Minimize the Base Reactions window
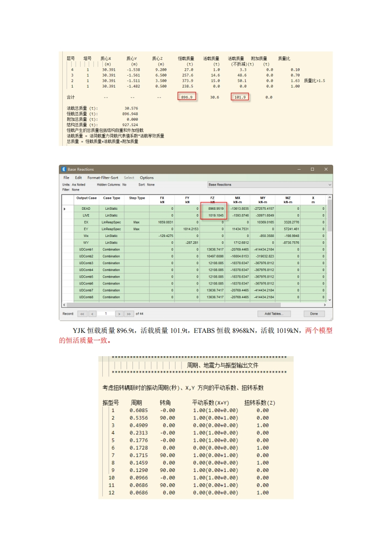 (x=299, y=169)
